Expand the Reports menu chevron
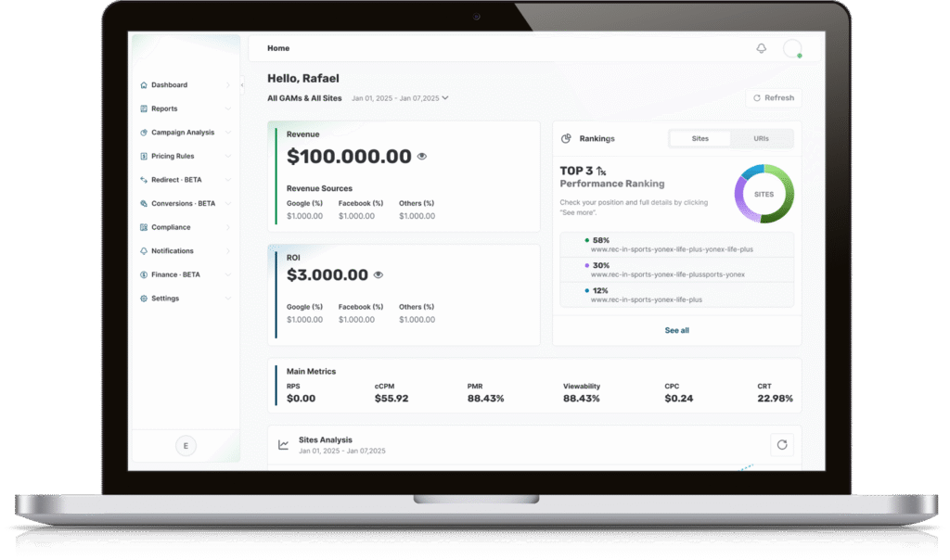Screen dimensions: 950x560 click(228, 108)
